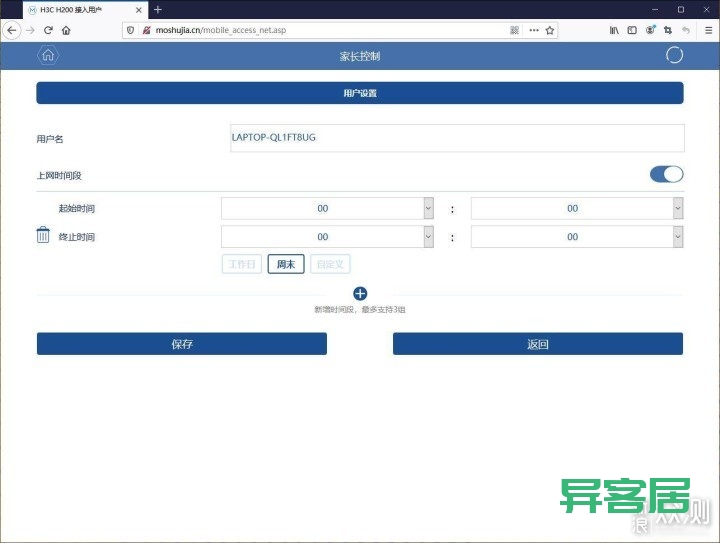Add a new time period with plus icon
Image resolution: width=720 pixels, height=543 pixels.
click(360, 293)
